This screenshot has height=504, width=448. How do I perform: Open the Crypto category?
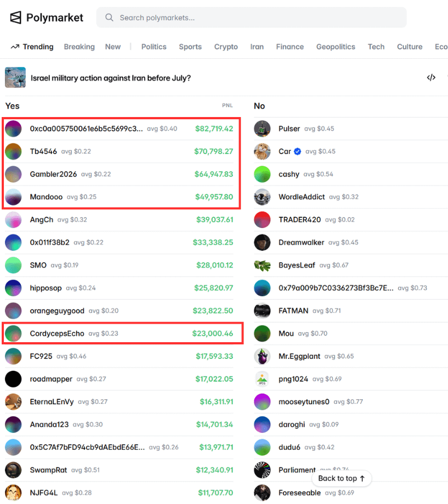coord(226,47)
